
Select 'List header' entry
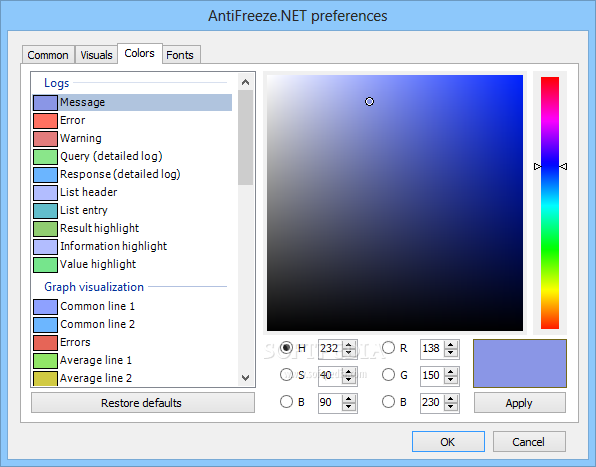pyautogui.click(x=89, y=192)
